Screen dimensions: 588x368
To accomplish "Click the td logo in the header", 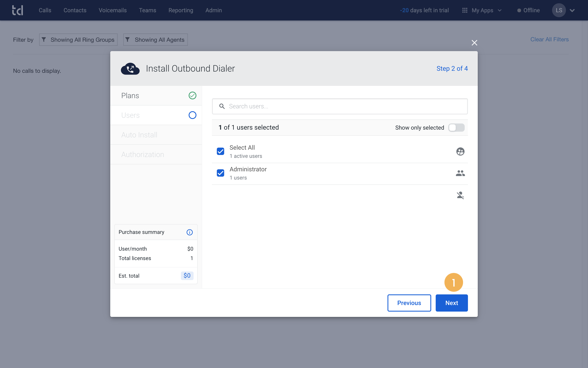I will pyautogui.click(x=18, y=10).
